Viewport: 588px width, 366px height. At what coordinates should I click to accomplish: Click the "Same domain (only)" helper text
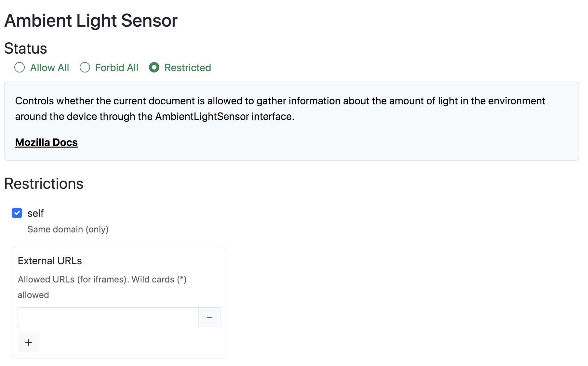coord(68,229)
